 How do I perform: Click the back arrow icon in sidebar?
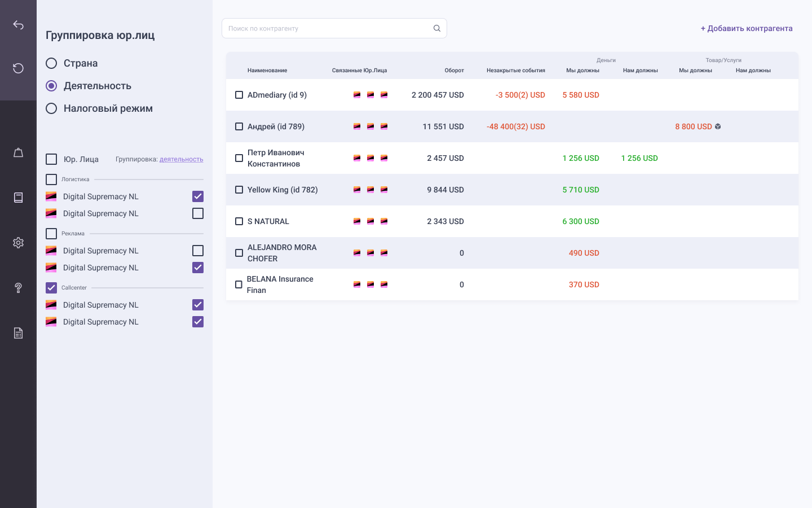point(18,25)
